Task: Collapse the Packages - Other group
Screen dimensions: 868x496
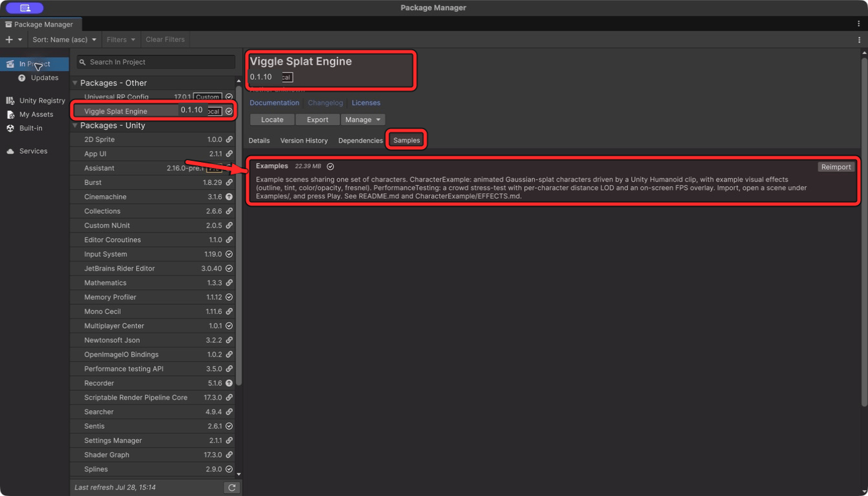Action: pyautogui.click(x=75, y=83)
